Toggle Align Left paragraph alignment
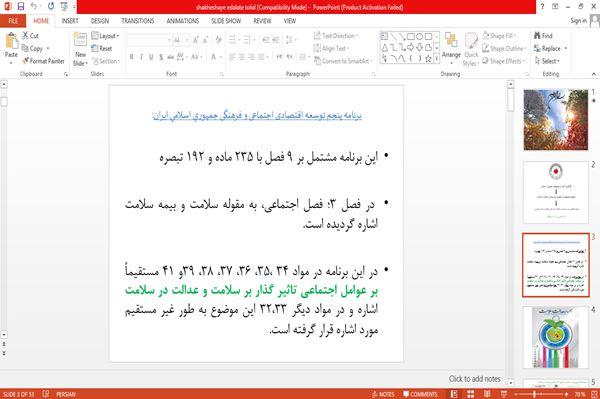 tap(232, 57)
